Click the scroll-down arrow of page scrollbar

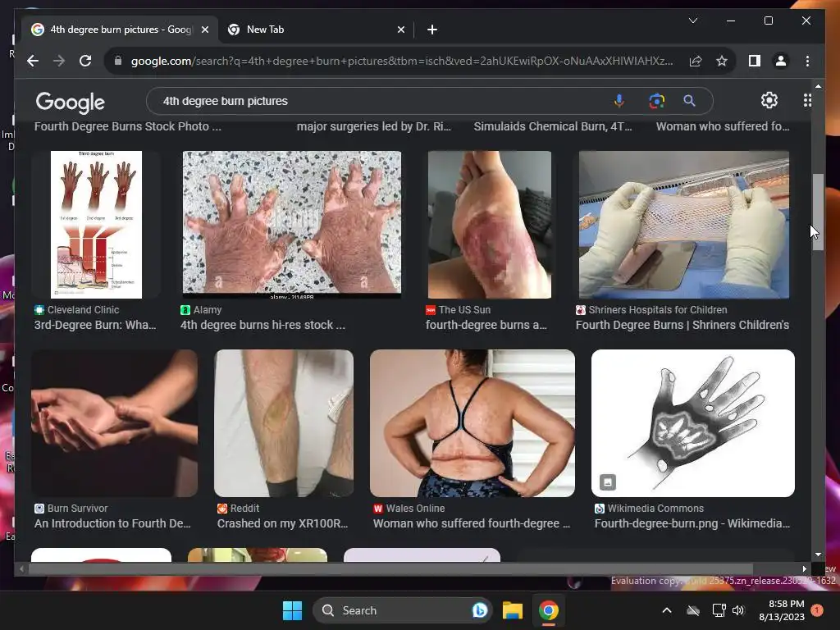(818, 555)
